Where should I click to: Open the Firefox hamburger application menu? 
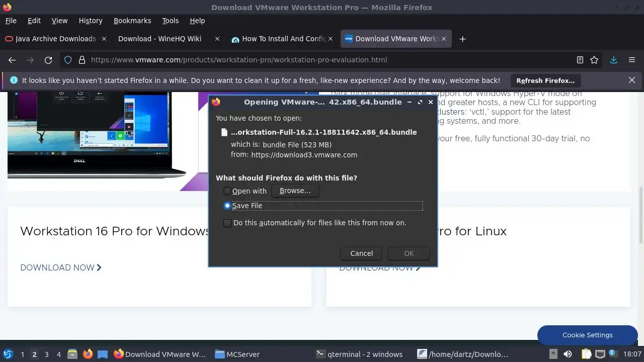click(x=632, y=60)
